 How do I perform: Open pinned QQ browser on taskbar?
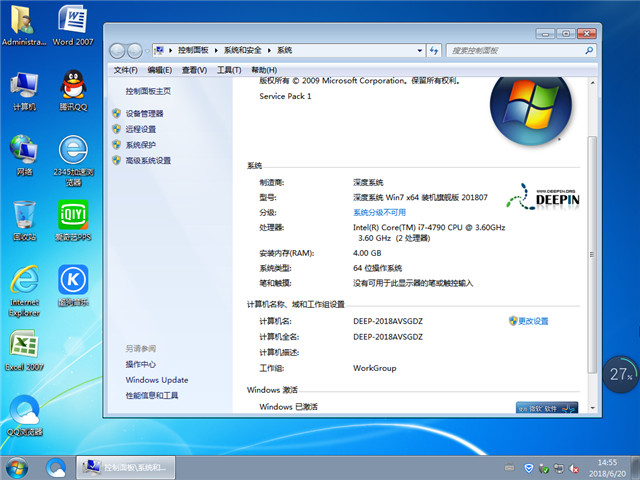click(x=56, y=468)
